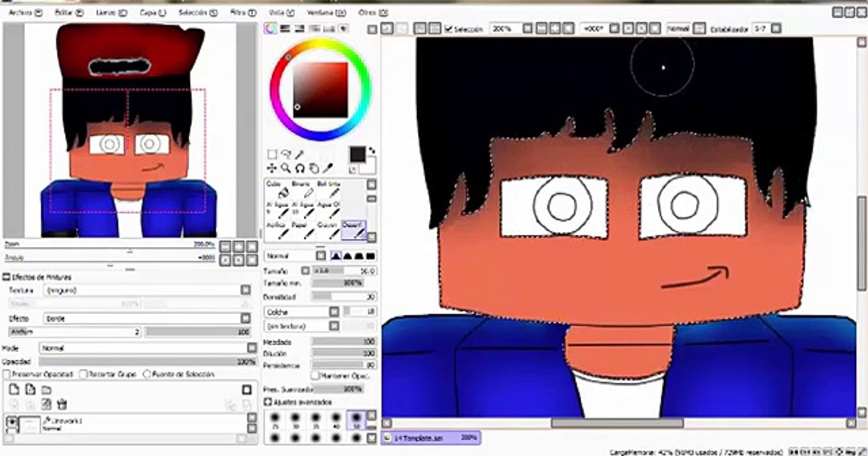868x456 pixels.
Task: Select Fuente de Selección radio button
Action: click(x=147, y=374)
